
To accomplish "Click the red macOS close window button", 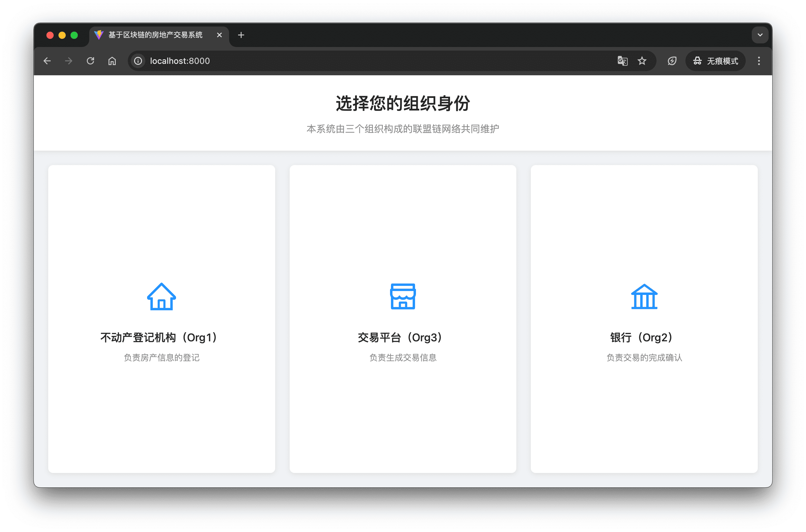I will (x=50, y=35).
